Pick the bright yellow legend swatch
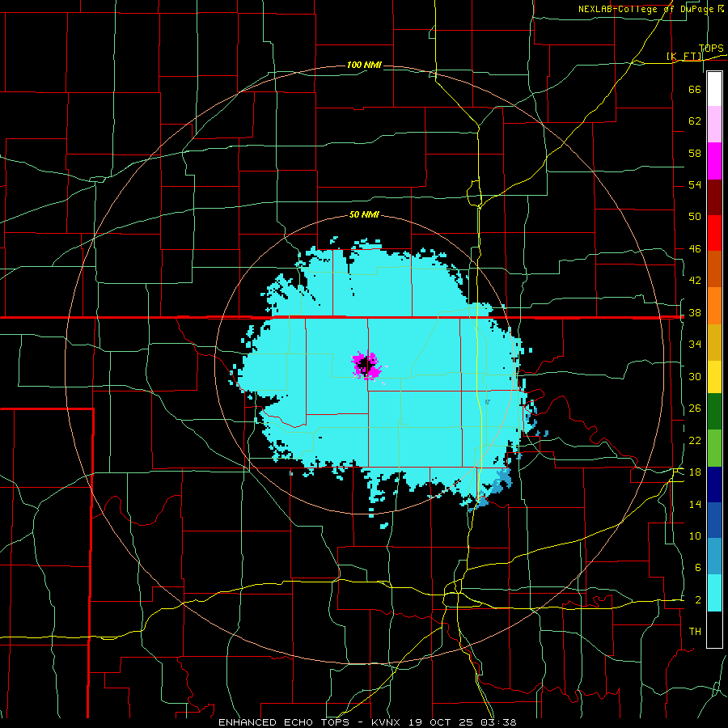This screenshot has width=728, height=728. (714, 376)
